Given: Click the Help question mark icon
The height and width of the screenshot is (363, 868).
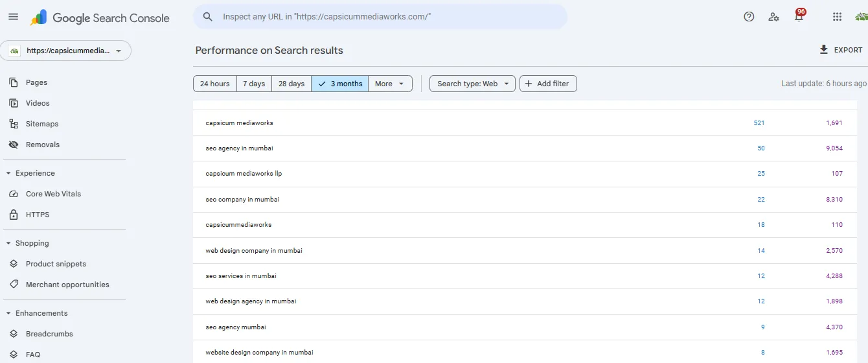Looking at the screenshot, I should tap(749, 17).
